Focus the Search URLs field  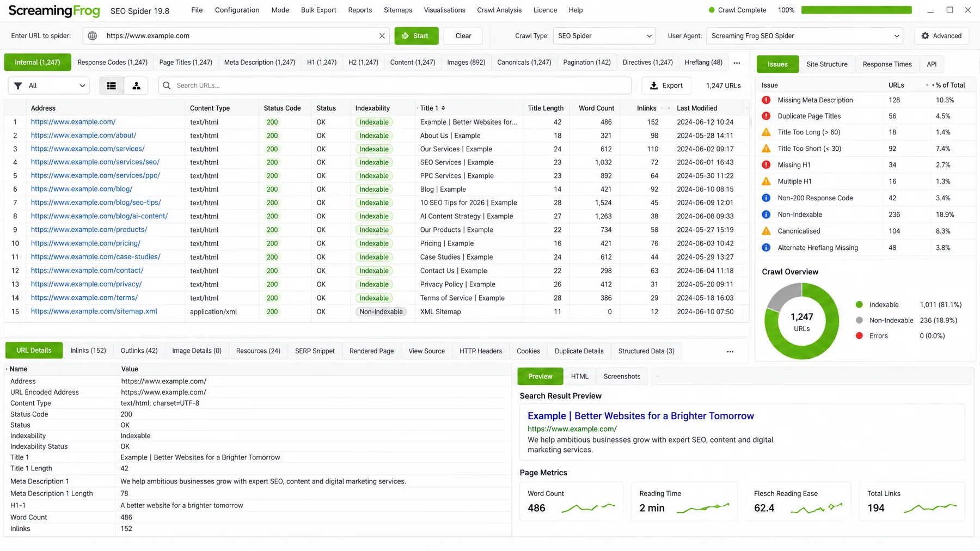395,85
